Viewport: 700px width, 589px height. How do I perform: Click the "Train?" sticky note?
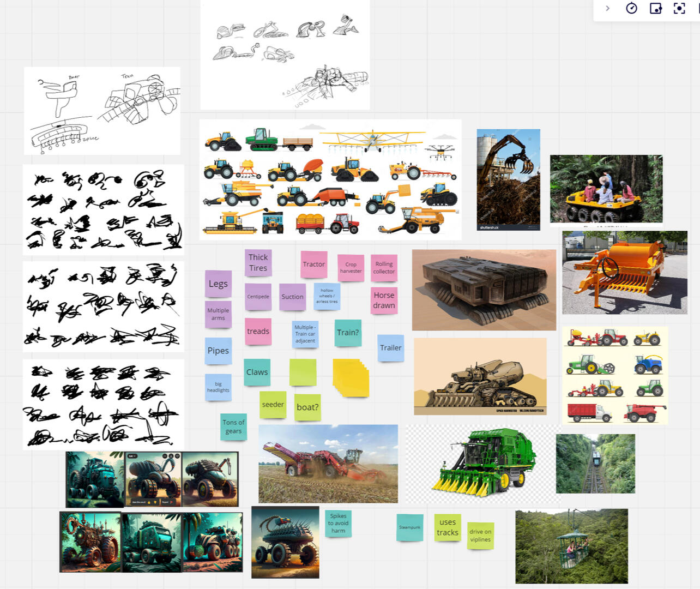(x=347, y=333)
